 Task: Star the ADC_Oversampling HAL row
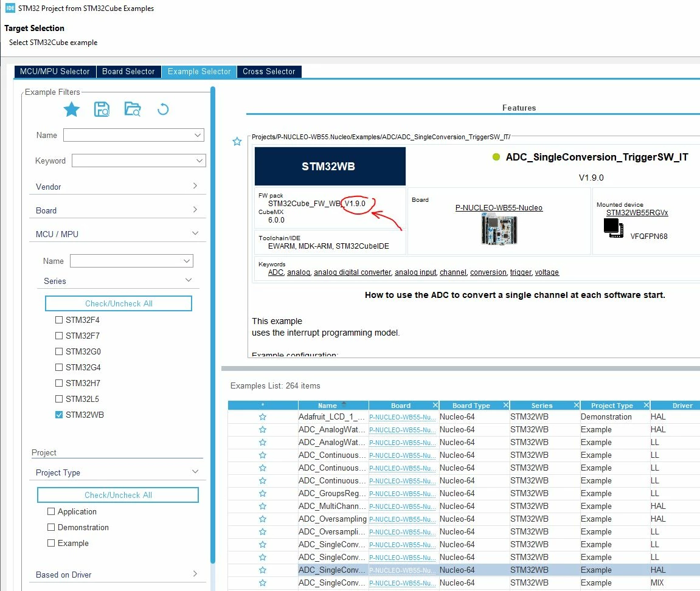tap(263, 519)
